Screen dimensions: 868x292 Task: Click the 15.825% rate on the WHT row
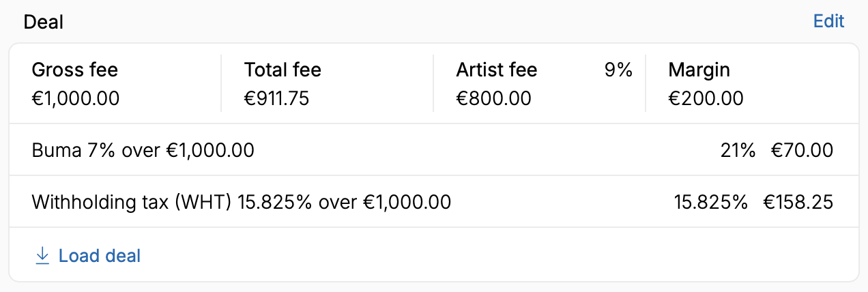[x=711, y=202]
